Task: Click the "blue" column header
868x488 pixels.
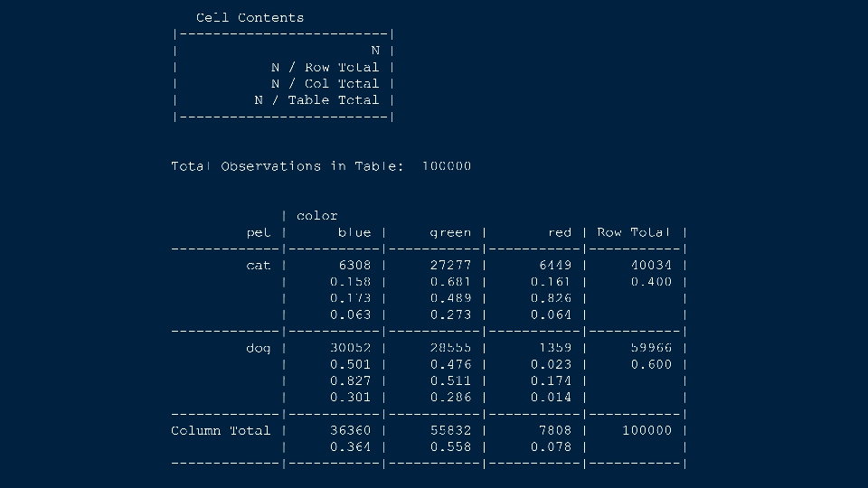Action: coord(354,232)
